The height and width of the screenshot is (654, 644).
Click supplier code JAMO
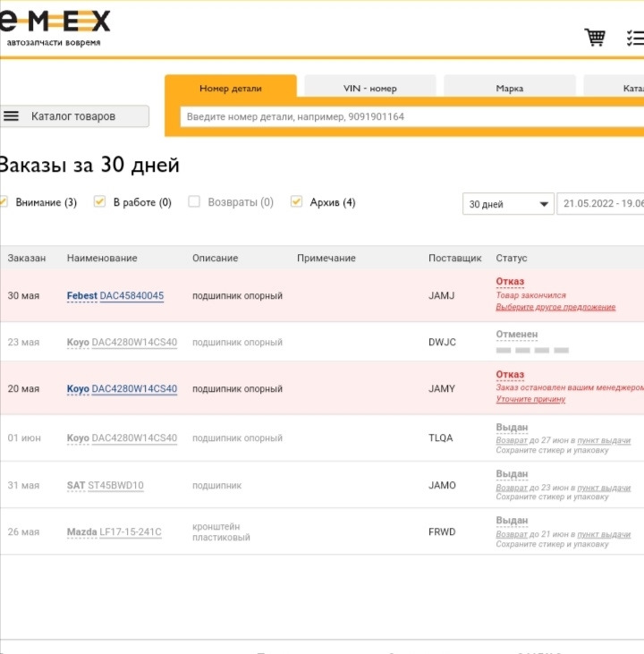(442, 486)
